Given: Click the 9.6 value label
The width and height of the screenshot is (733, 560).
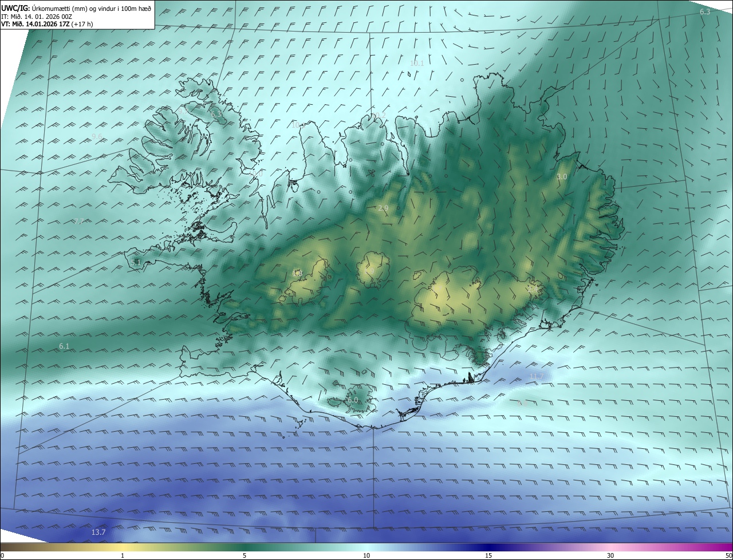Looking at the screenshot, I should (97, 137).
